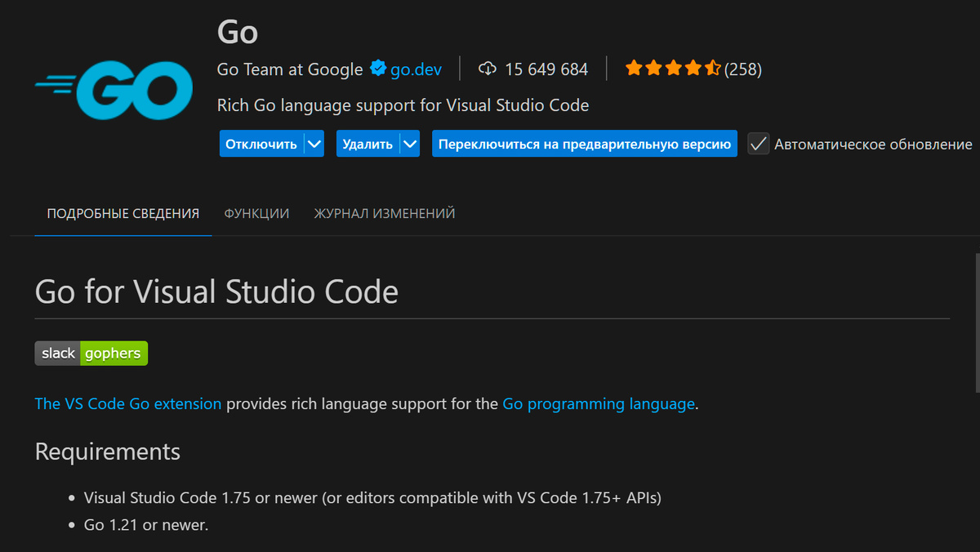Click the verified publisher badge icon
This screenshot has height=552, width=980.
coord(378,69)
